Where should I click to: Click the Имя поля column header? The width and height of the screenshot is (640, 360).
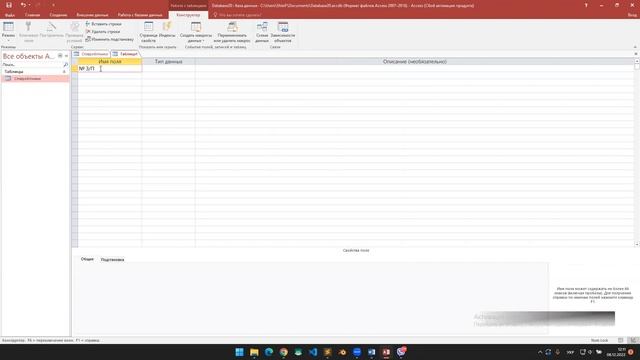(x=110, y=62)
